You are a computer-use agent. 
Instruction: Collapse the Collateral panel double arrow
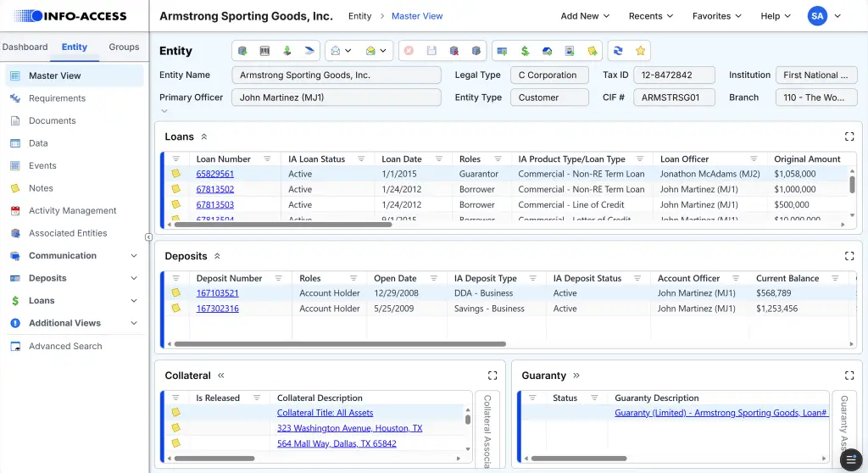point(221,376)
